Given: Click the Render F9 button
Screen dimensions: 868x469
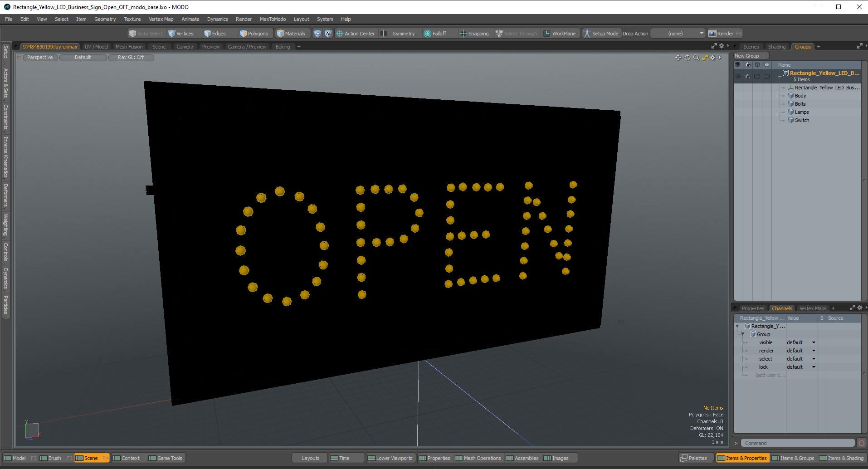Looking at the screenshot, I should click(x=725, y=34).
